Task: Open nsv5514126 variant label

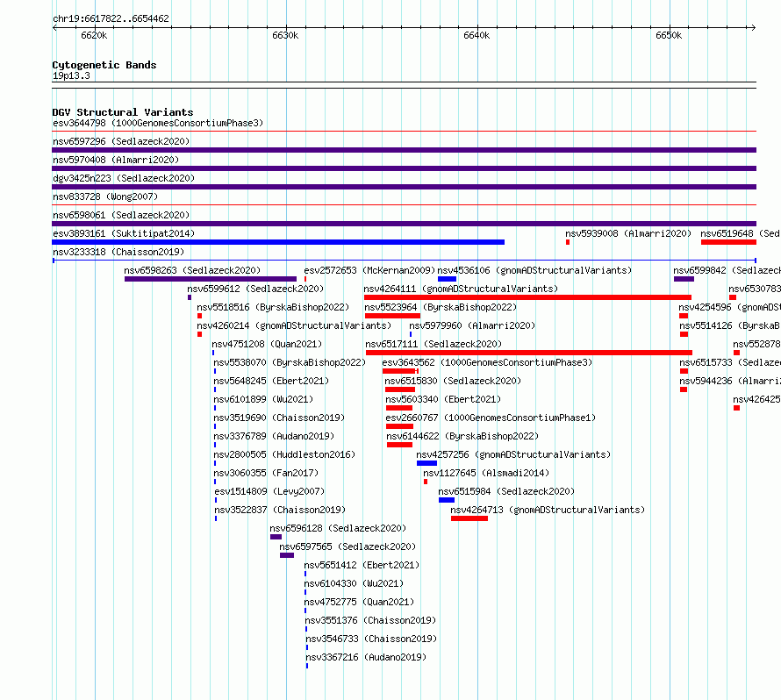Action: (x=730, y=325)
